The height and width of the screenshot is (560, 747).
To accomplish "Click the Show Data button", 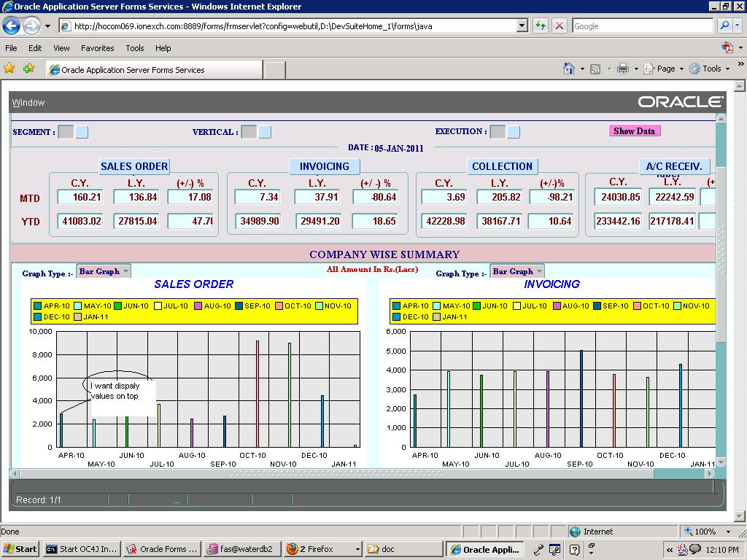I will click(x=634, y=131).
